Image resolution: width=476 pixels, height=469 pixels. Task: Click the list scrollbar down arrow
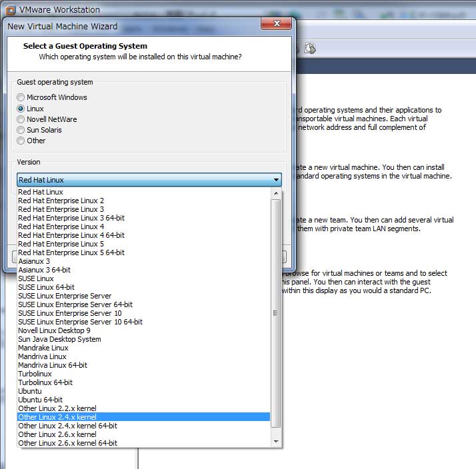click(x=275, y=442)
